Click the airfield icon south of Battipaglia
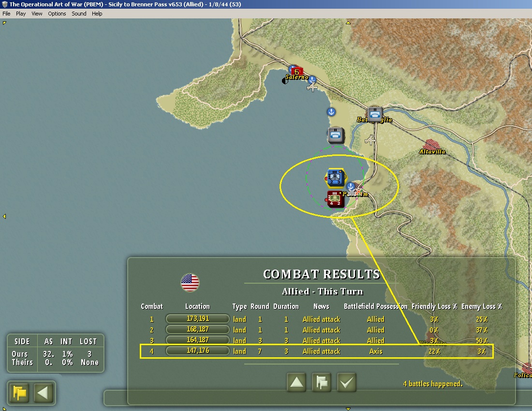Viewport: 532px width, 411px height. [370, 140]
